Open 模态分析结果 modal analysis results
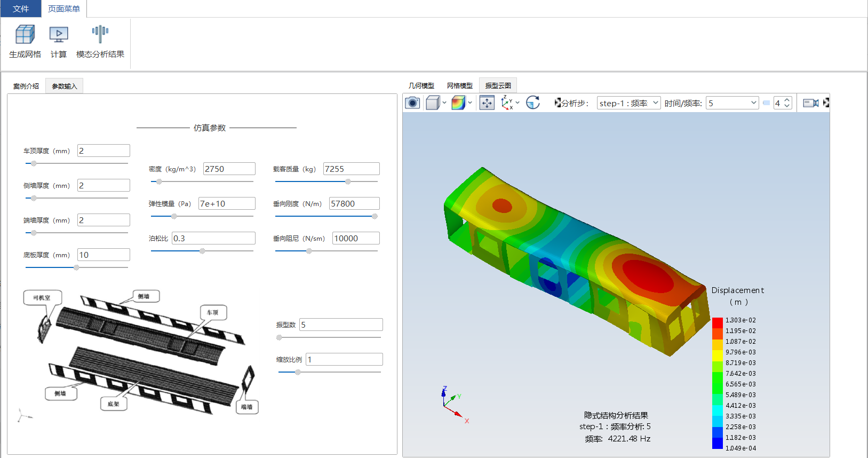868x458 pixels. [x=100, y=35]
